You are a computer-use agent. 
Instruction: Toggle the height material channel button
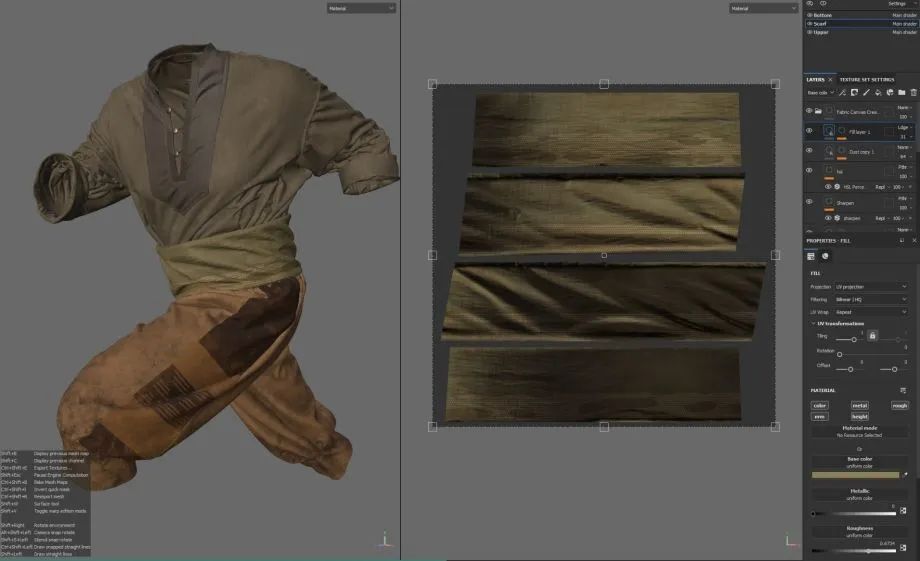tap(859, 416)
